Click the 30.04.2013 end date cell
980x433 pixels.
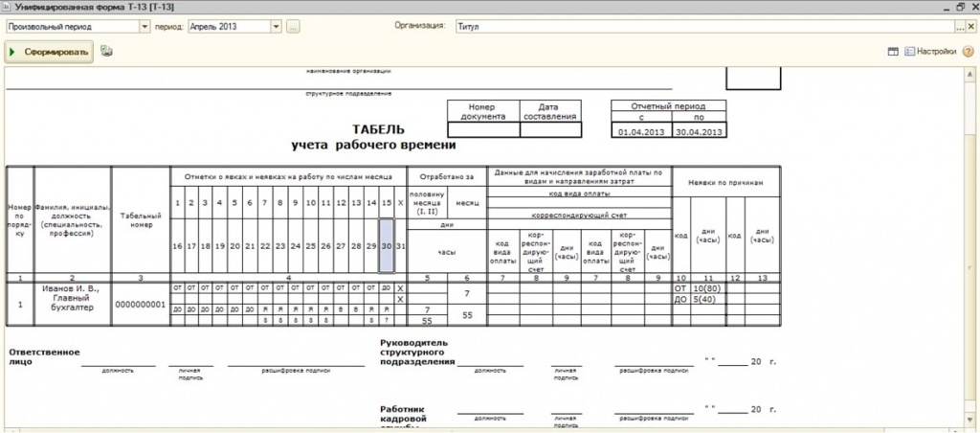point(698,130)
